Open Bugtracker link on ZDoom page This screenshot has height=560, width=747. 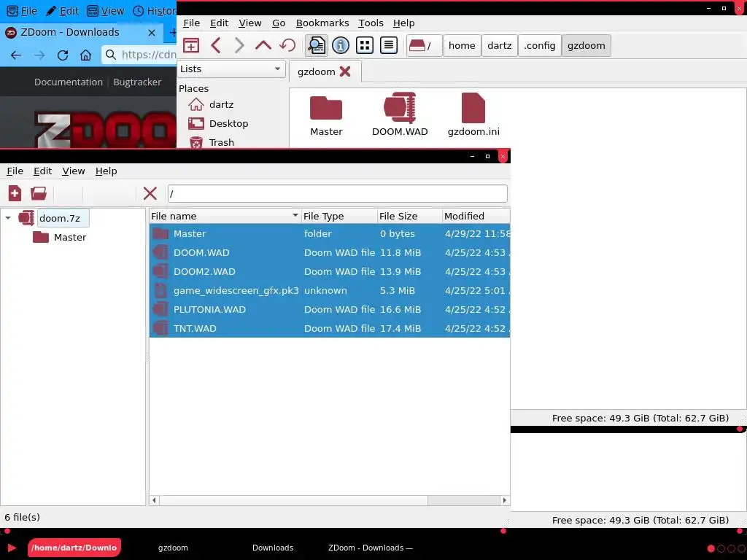[137, 82]
